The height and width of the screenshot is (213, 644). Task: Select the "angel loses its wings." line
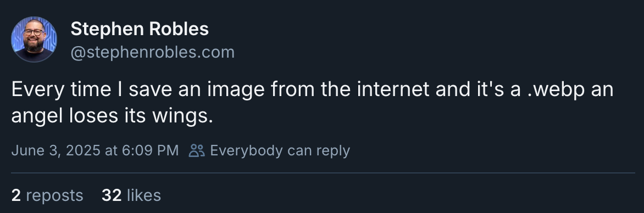click(112, 116)
